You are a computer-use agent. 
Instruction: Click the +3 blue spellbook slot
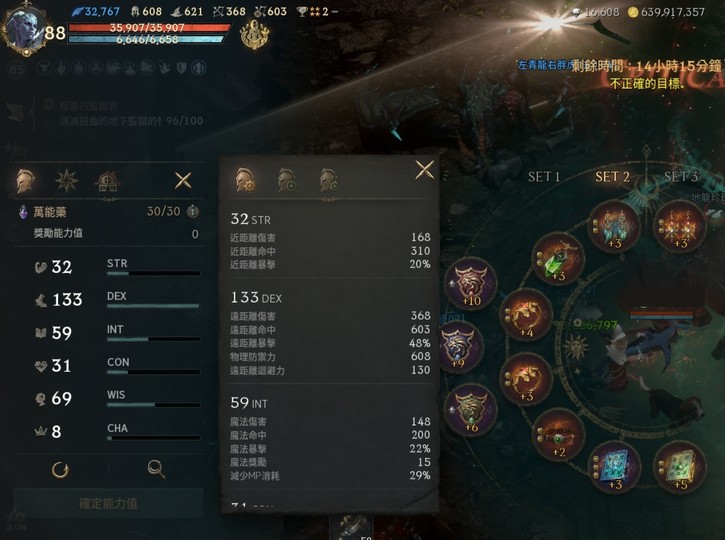click(x=615, y=467)
